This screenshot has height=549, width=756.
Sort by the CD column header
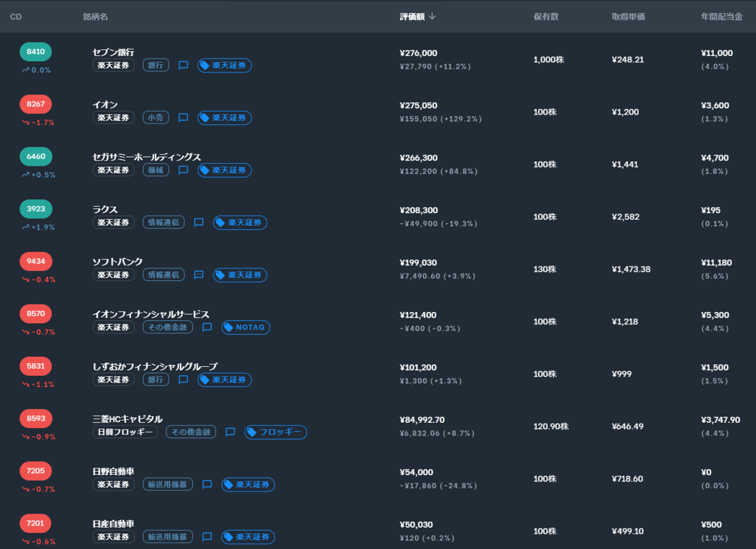[x=16, y=16]
